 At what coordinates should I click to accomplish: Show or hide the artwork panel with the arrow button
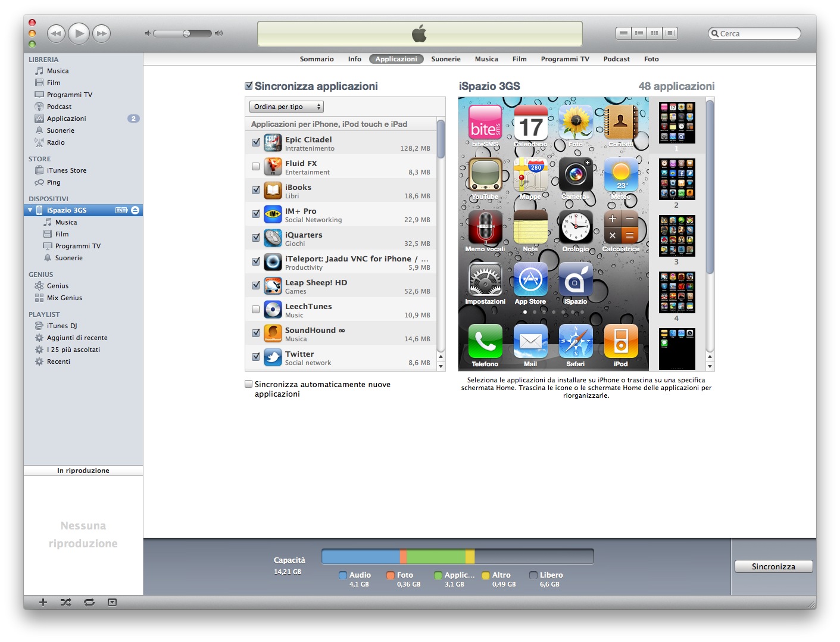(112, 602)
